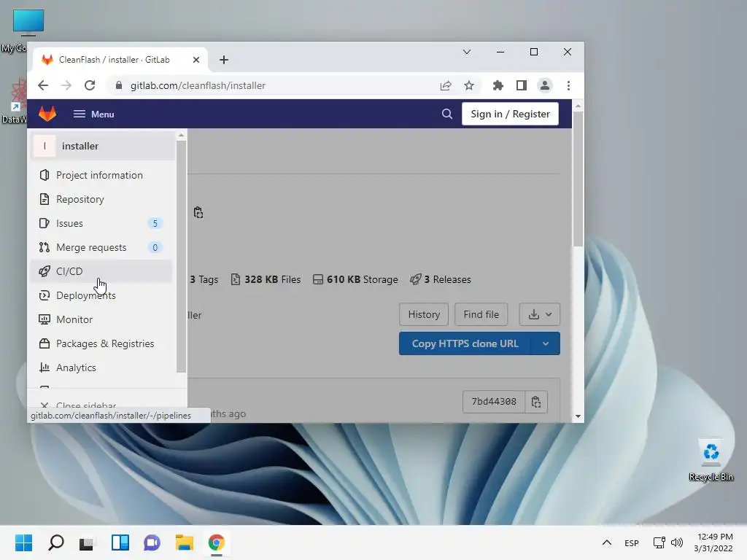Open the 3 Tags link
This screenshot has height=560, width=747.
204,279
